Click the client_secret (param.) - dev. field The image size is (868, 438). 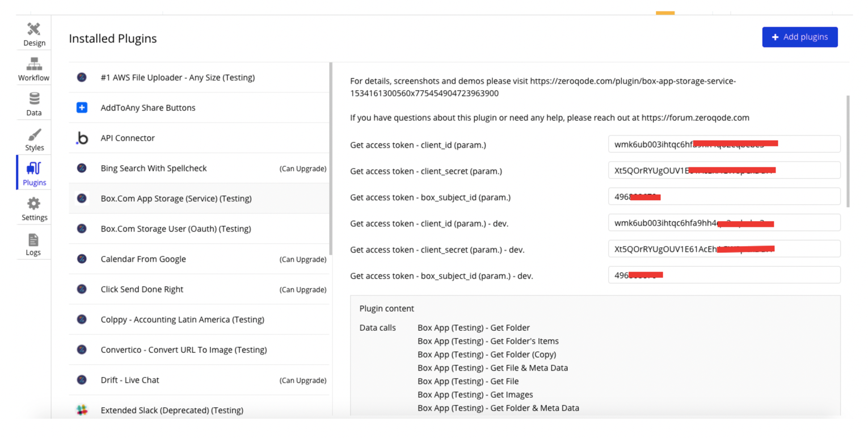[x=724, y=249]
